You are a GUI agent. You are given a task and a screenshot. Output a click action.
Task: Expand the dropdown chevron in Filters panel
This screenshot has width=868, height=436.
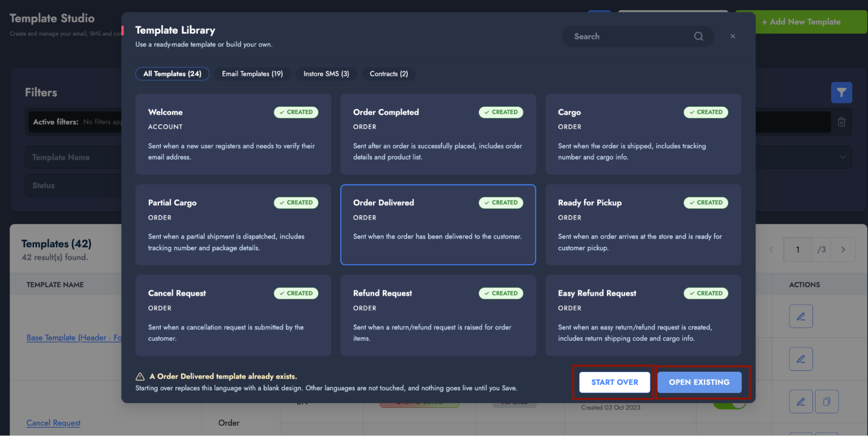[x=842, y=157]
